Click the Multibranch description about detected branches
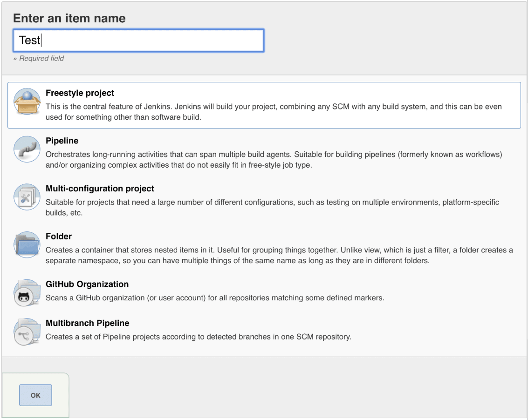528x420 pixels. click(x=199, y=337)
